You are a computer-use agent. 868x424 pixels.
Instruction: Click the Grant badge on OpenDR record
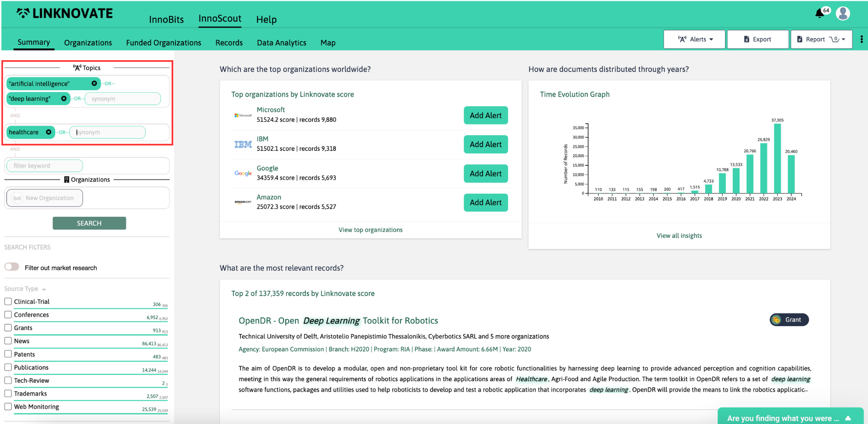pyautogui.click(x=789, y=320)
